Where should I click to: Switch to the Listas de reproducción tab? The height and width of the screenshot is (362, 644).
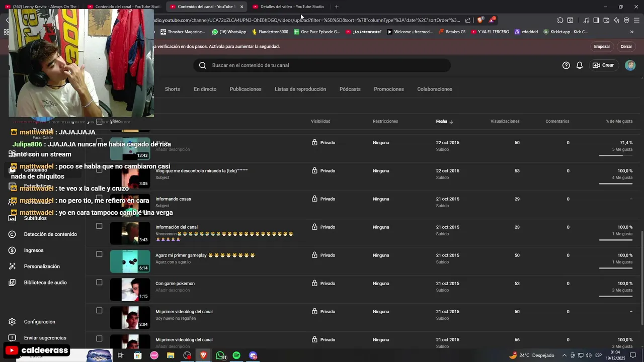pos(300,89)
